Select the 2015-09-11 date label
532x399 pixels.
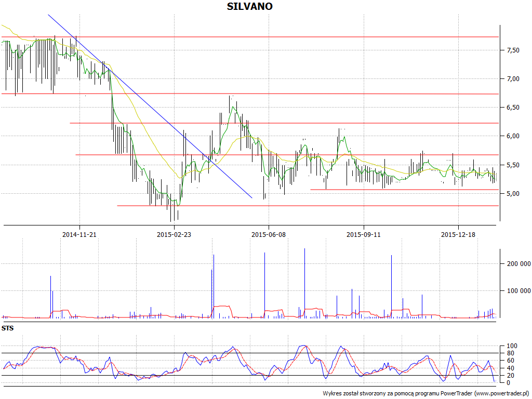(x=363, y=234)
